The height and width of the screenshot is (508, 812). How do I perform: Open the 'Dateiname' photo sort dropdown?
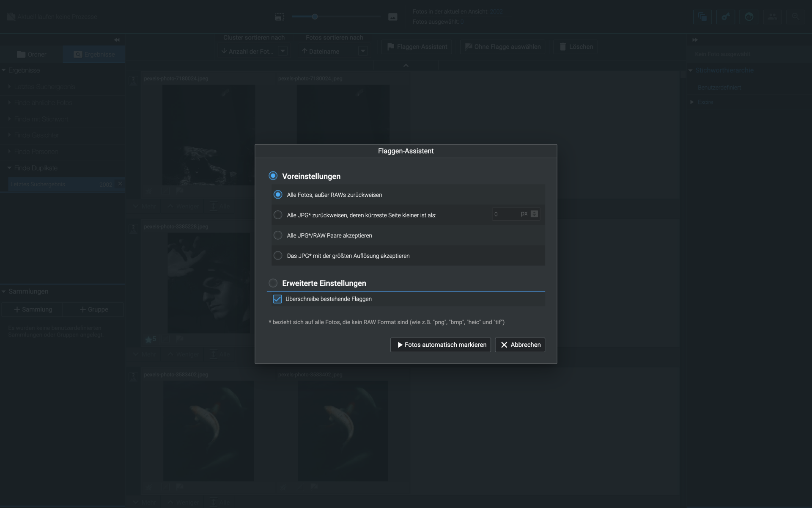coord(363,51)
